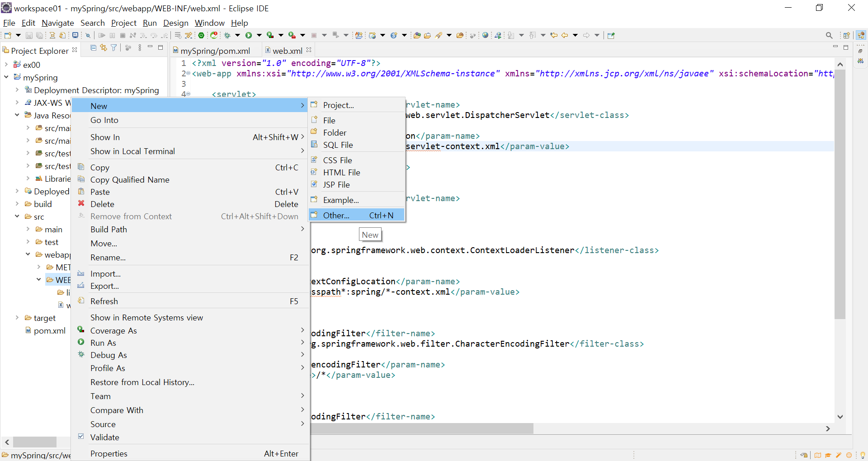Screen dimensions: 868x461
Task: Select pom.xml in Project Explorer
Action: tap(49, 330)
